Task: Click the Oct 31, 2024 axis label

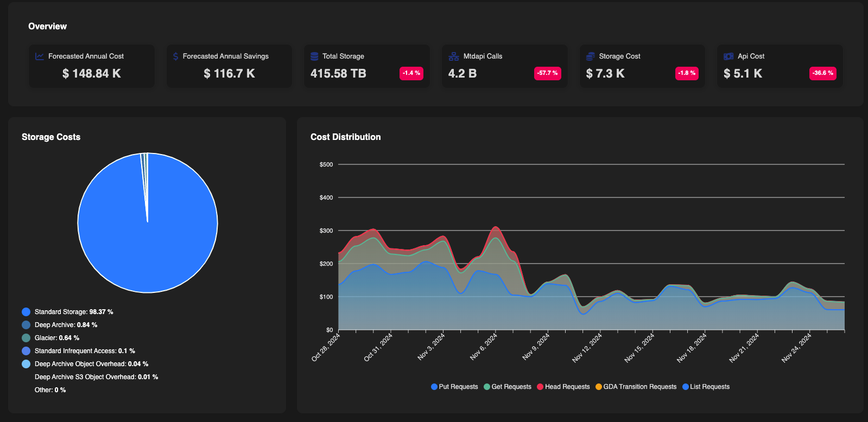Action: (x=378, y=347)
